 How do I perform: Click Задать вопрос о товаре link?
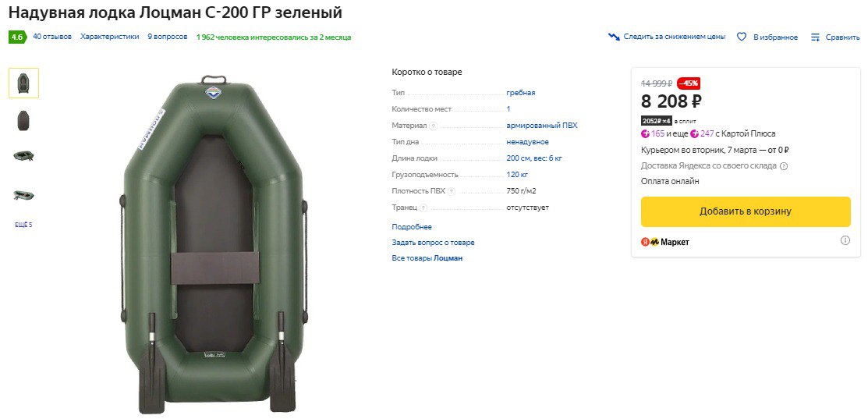coord(433,243)
